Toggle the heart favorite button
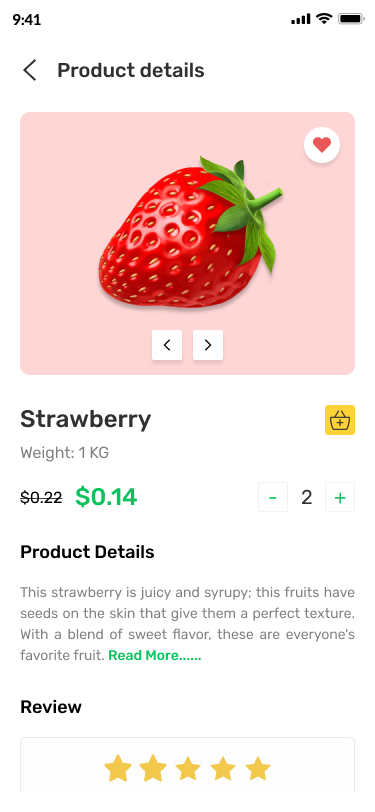The width and height of the screenshot is (375, 812). (322, 145)
